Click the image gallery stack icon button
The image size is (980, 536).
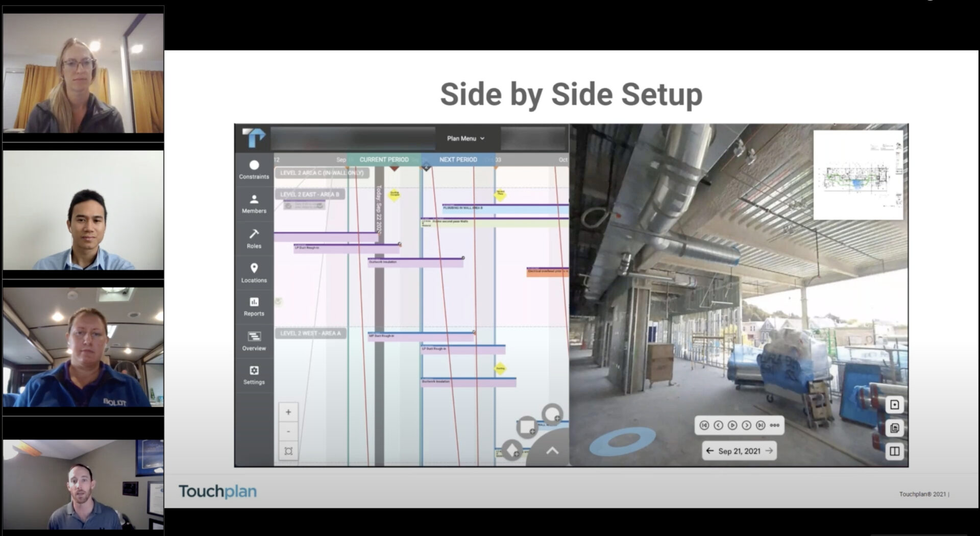point(894,428)
